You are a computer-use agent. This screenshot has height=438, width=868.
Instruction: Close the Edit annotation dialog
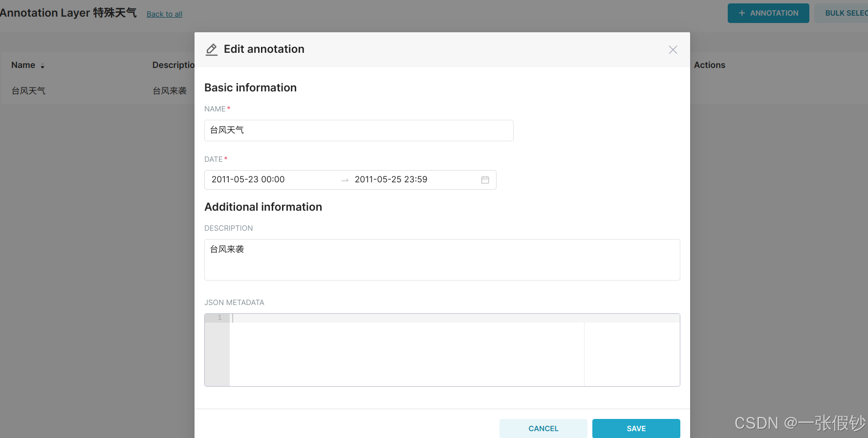click(x=673, y=50)
